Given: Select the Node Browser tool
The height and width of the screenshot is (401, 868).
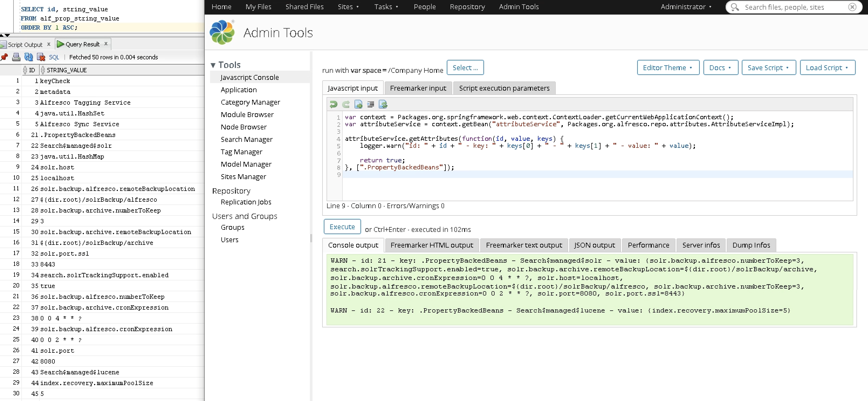Looking at the screenshot, I should (x=243, y=127).
